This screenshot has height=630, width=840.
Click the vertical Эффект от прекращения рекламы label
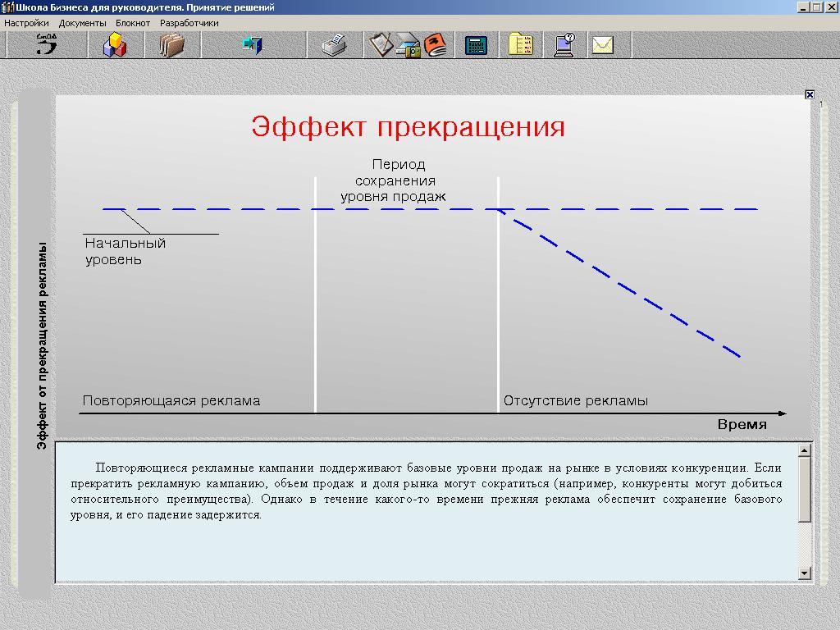tap(42, 345)
